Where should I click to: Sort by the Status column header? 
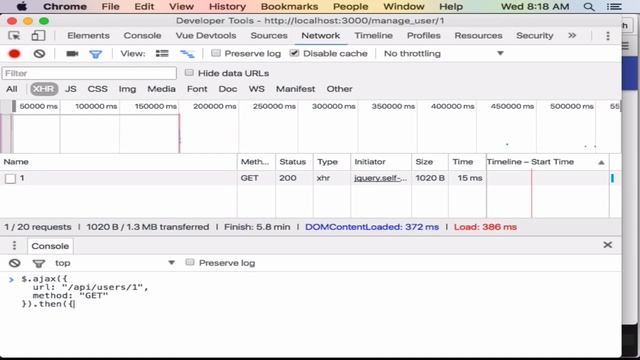tap(294, 162)
